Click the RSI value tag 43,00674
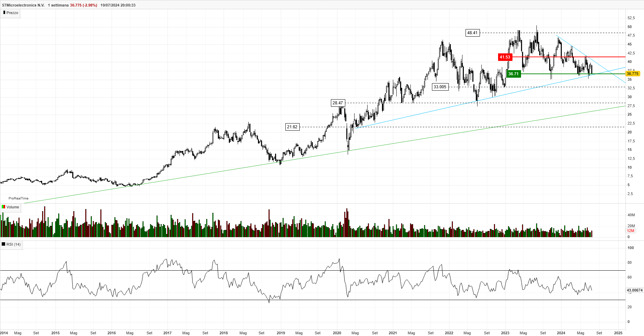This screenshot has width=644, height=336. (x=635, y=290)
